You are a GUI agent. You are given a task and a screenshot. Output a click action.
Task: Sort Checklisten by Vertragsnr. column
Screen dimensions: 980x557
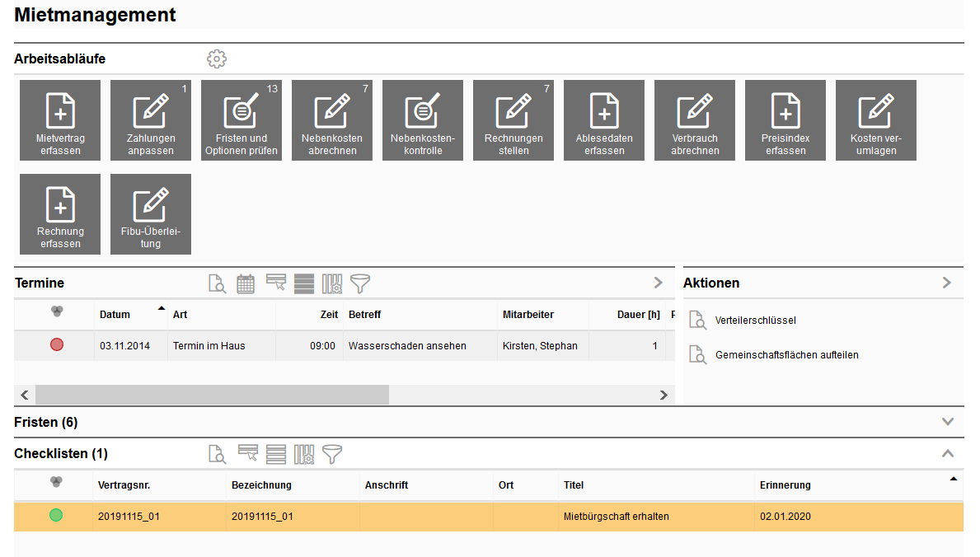coord(124,485)
